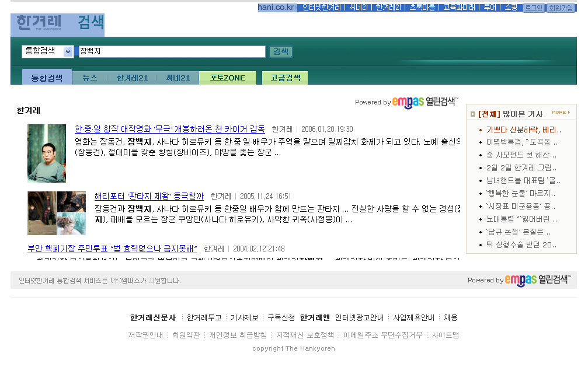Go to 인터넷한겨레 in the top navigation
The width and height of the screenshot is (588, 367).
[x=321, y=8]
